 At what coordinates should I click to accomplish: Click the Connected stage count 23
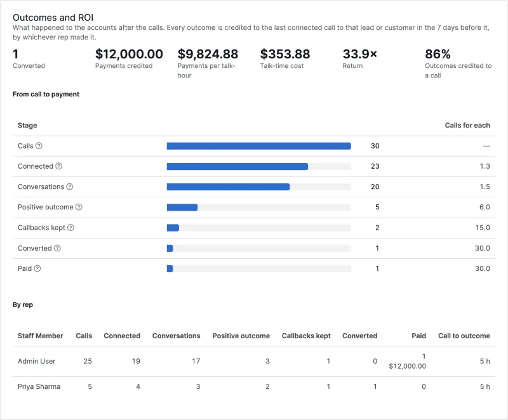click(375, 166)
